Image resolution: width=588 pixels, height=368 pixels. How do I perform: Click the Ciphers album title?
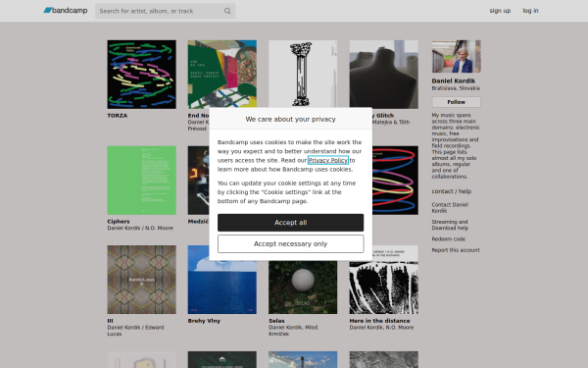pos(119,222)
